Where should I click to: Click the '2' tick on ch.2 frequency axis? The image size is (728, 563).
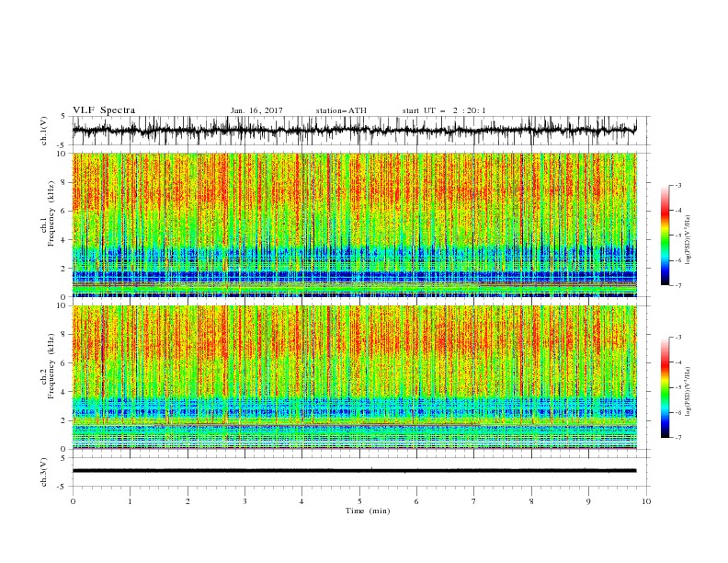click(x=65, y=420)
